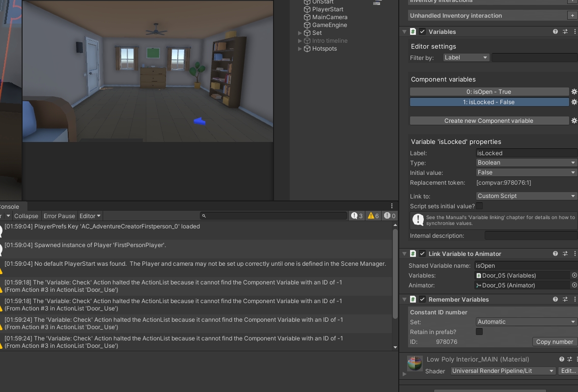The image size is (578, 392).
Task: Click the Link Variable to Animator script icon
Action: click(x=413, y=253)
